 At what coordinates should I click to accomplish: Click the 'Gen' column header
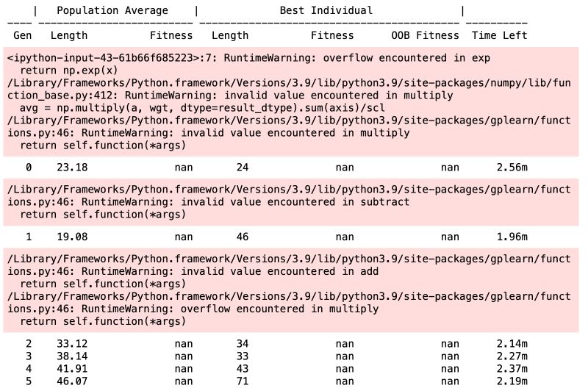point(22,35)
